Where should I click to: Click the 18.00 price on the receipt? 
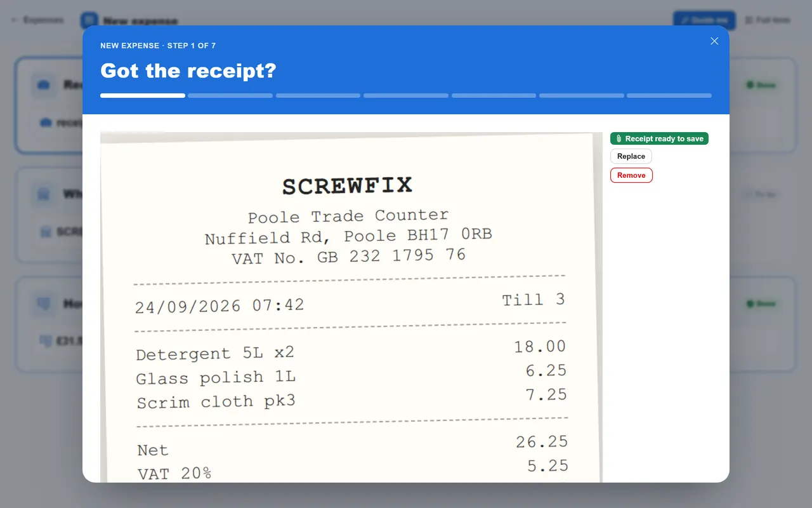click(x=540, y=347)
